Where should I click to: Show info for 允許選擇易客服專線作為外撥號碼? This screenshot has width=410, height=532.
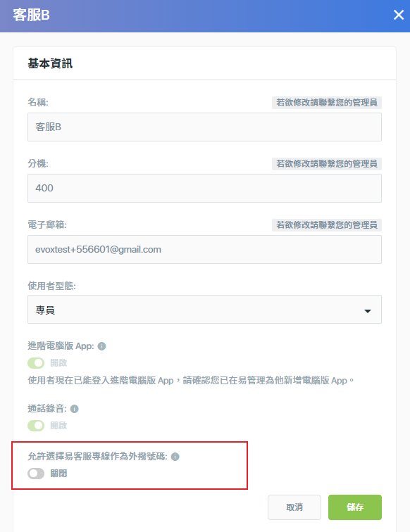point(175,457)
